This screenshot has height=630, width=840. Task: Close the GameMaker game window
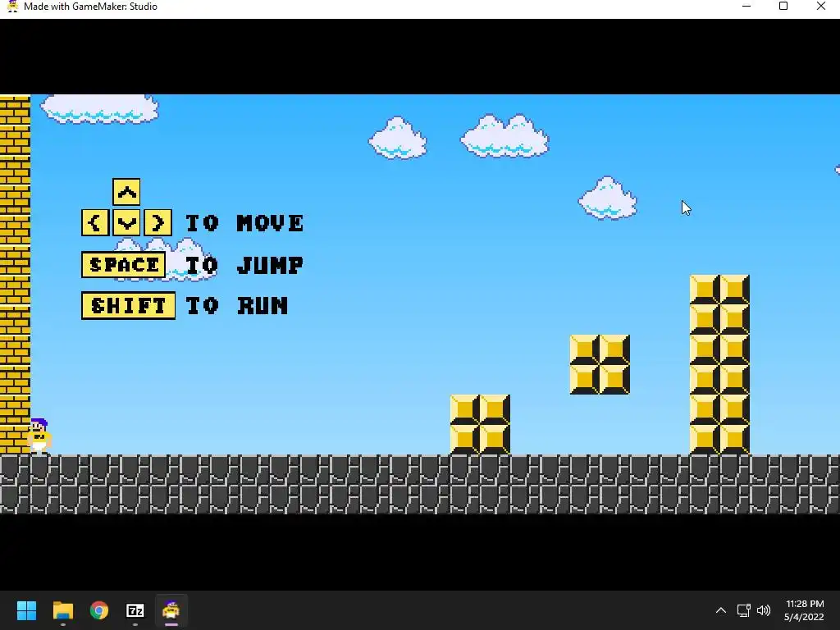pos(820,7)
